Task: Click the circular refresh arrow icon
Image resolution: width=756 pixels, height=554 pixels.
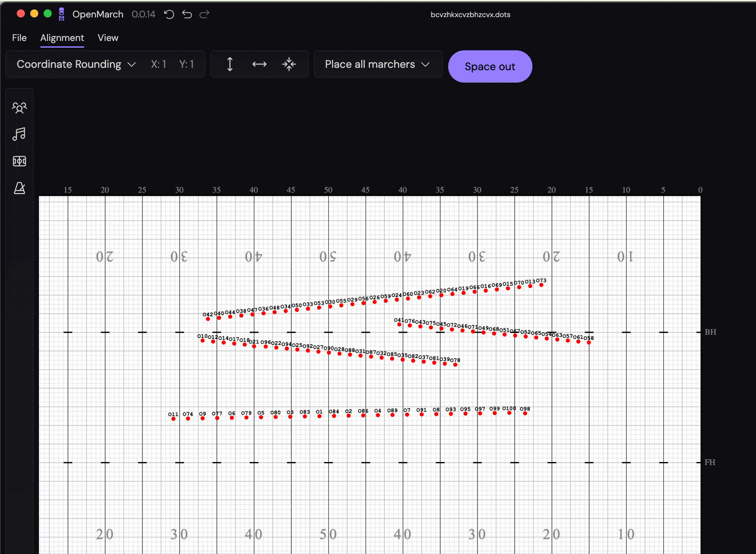Action: (x=169, y=14)
